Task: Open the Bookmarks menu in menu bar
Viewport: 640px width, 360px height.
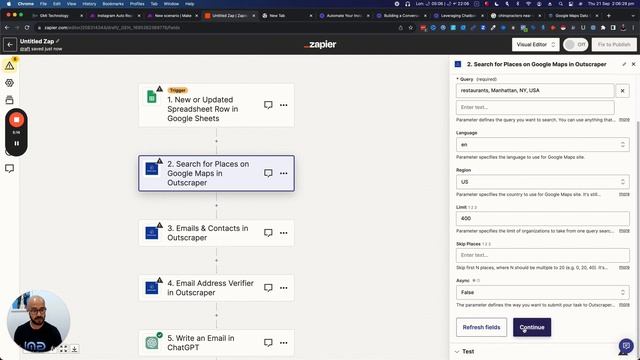Action: click(x=113, y=4)
